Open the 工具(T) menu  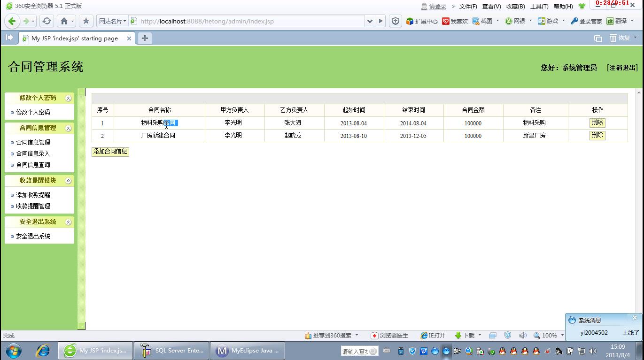click(x=539, y=6)
